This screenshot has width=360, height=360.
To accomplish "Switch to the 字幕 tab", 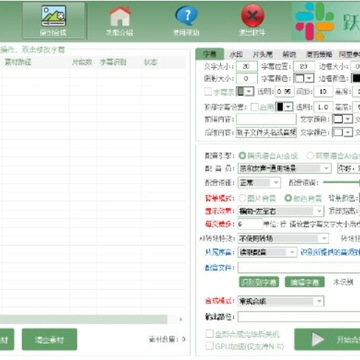I will click(x=210, y=54).
